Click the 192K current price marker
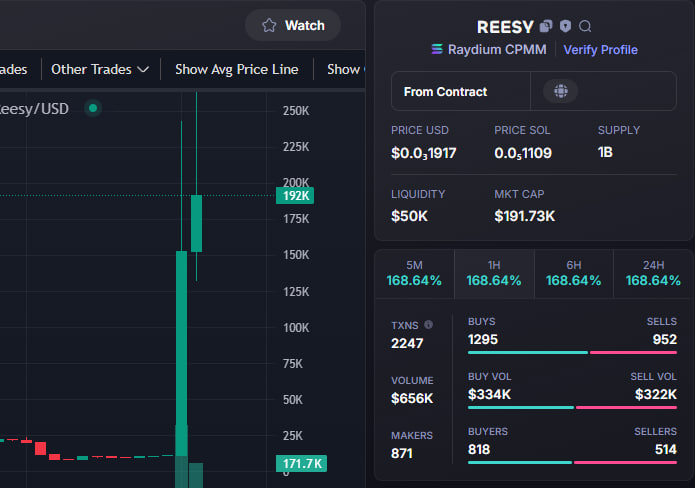Viewport: 695px width, 488px height. coord(295,195)
